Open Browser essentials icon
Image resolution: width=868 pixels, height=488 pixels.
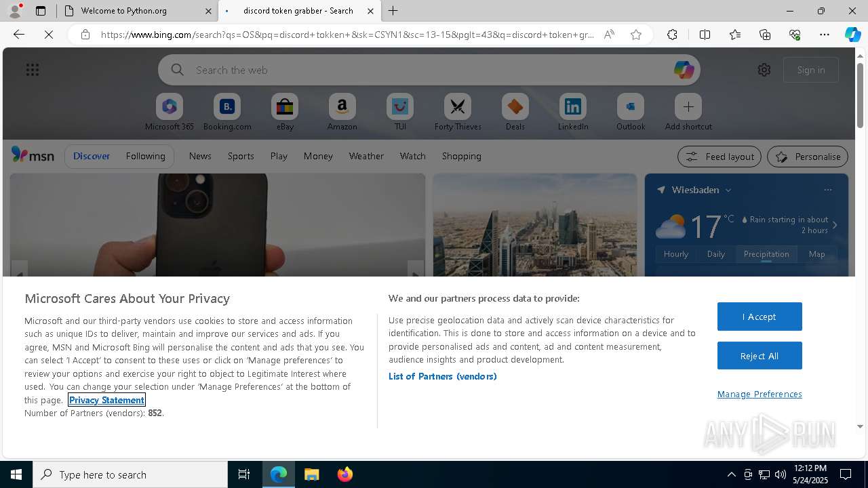(x=795, y=35)
